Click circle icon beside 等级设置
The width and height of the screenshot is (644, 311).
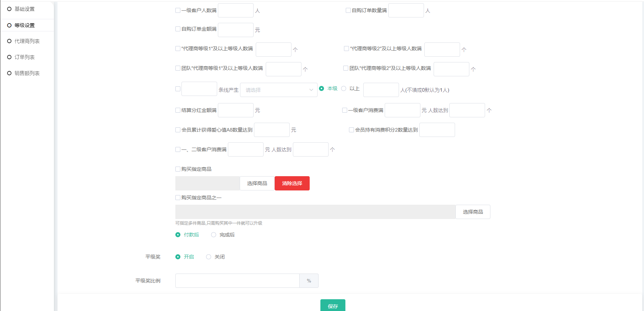pos(9,25)
